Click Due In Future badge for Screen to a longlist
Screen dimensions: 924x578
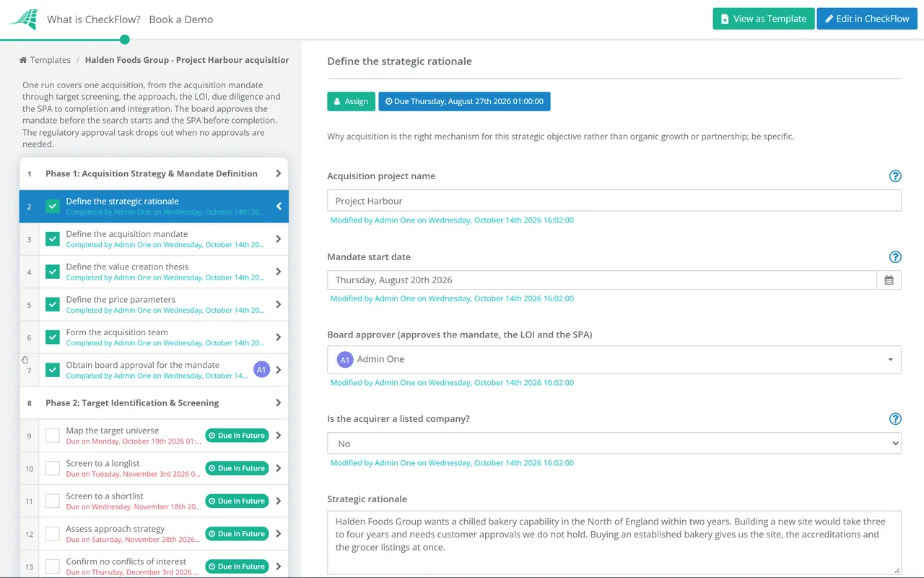click(x=237, y=468)
